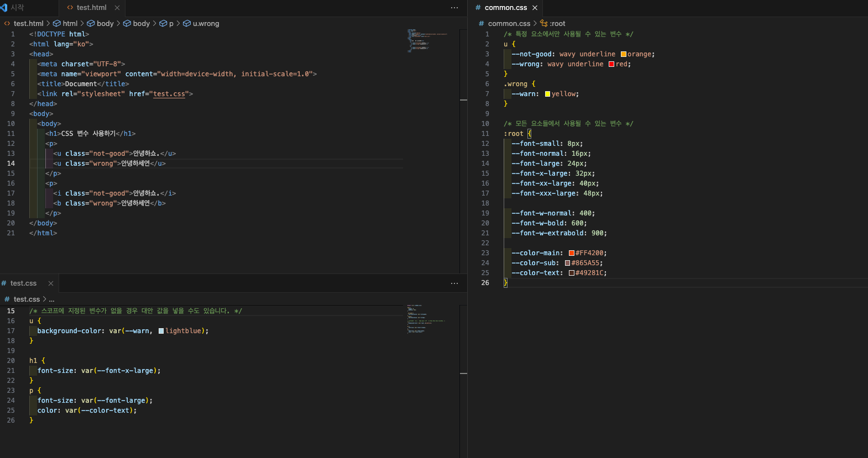Screen dimensions: 868x458
Task: Click the :root symbol icon in breadcrumb
Action: pos(544,24)
